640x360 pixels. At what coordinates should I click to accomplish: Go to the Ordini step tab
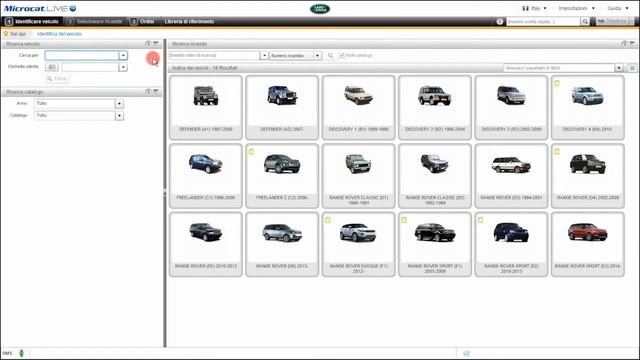coord(142,22)
